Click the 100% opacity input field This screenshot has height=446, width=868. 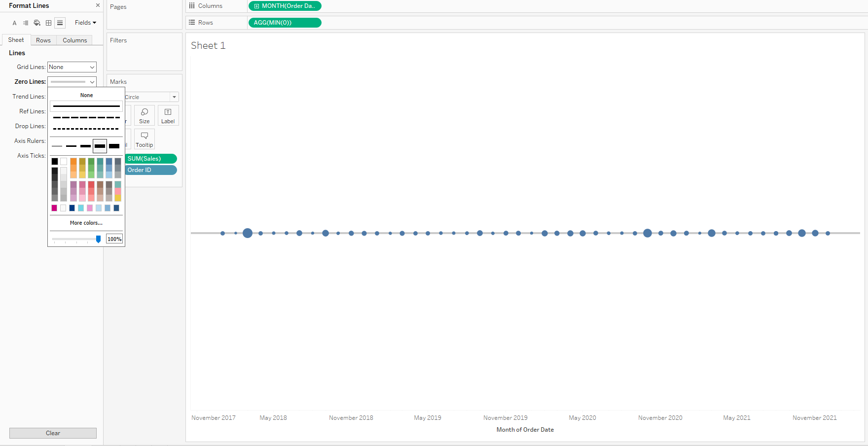[x=114, y=239]
